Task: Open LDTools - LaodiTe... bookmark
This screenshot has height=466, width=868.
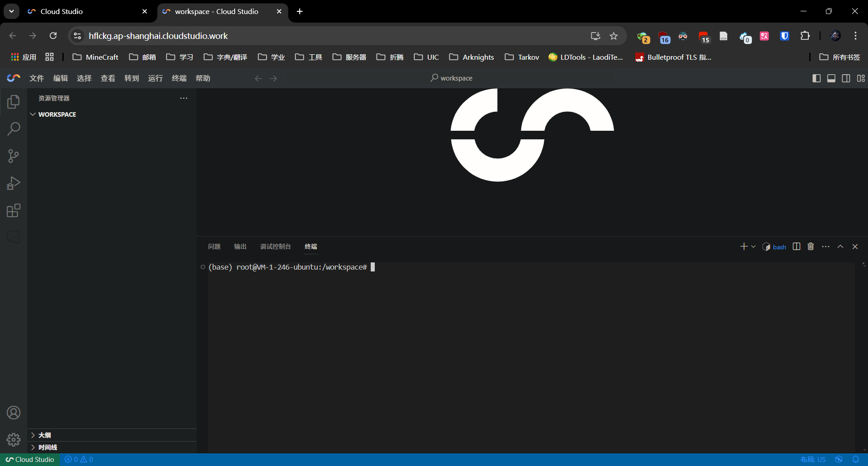Action: [586, 57]
